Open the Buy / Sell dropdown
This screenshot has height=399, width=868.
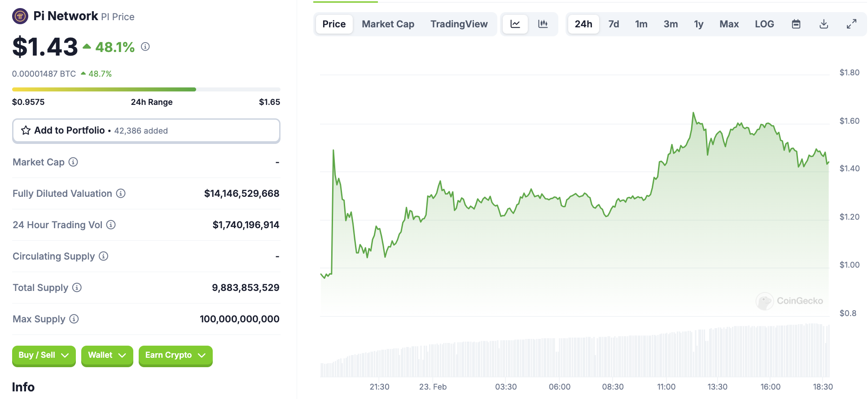pos(44,356)
